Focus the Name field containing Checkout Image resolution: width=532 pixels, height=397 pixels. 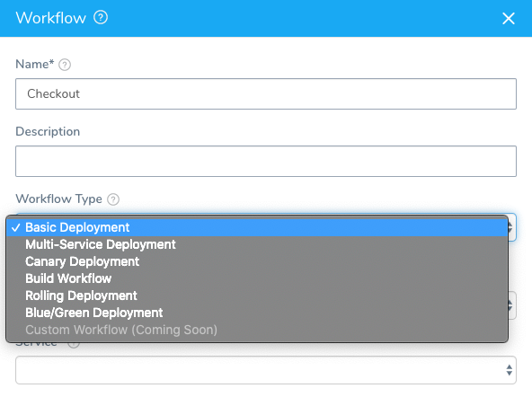266,94
